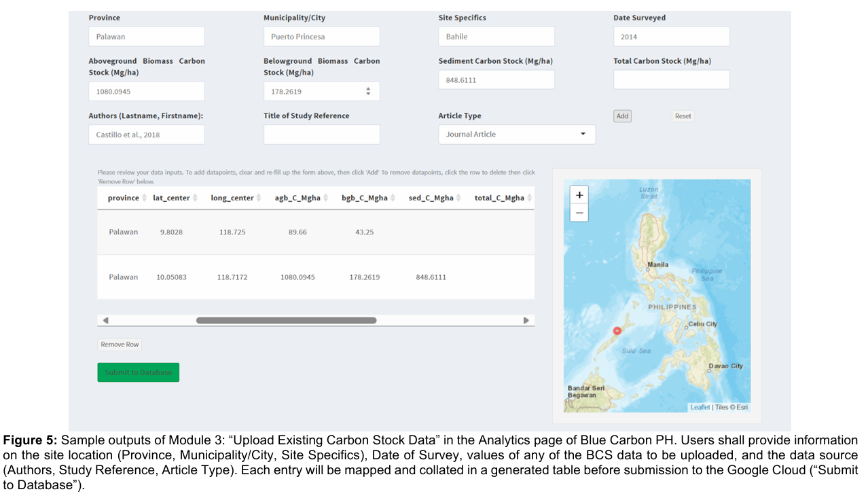This screenshot has width=868, height=496.
Task: Submit entries with Submit to Database
Action: 138,372
